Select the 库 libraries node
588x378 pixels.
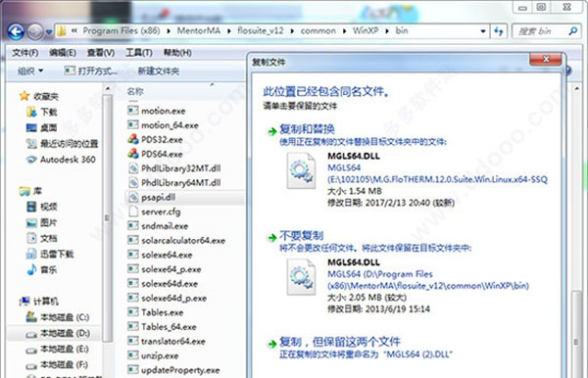[30, 191]
